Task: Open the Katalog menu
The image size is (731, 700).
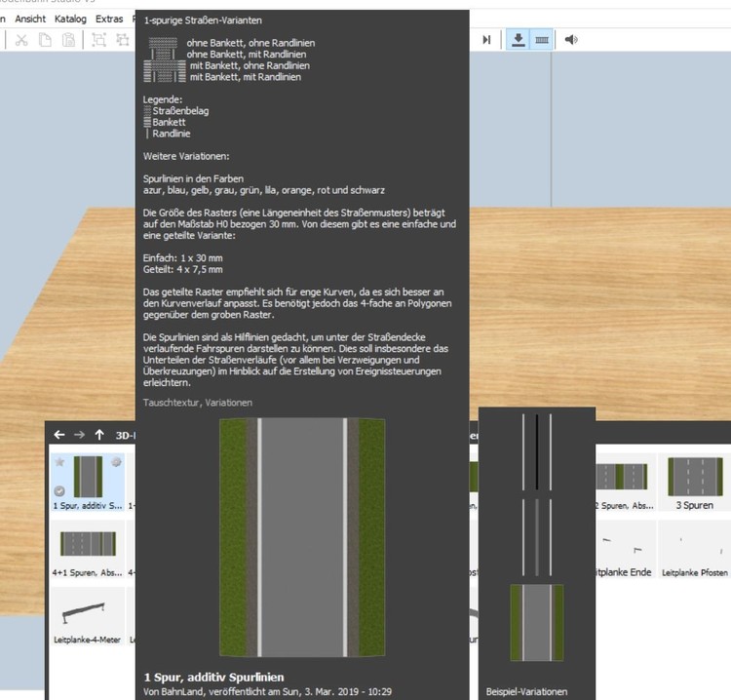Action: pyautogui.click(x=70, y=19)
